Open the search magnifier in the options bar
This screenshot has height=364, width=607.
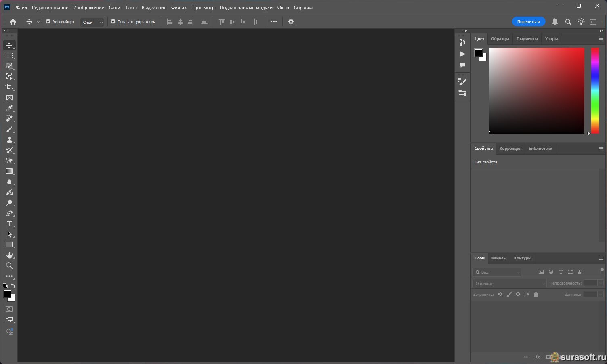tap(568, 22)
